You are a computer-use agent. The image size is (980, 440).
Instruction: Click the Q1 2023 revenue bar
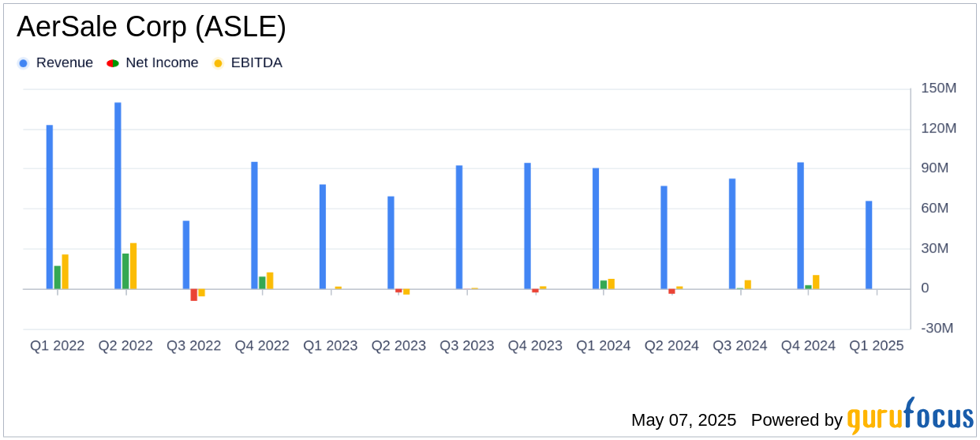[323, 237]
